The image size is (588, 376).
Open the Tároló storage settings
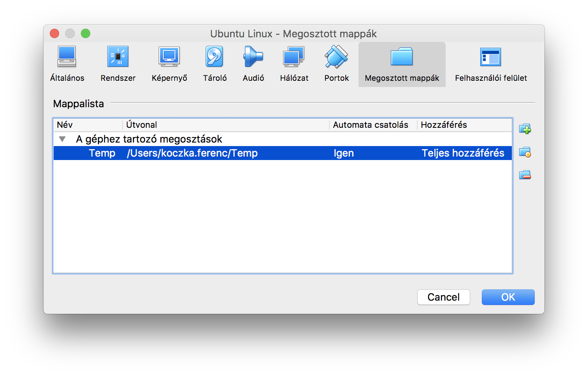[215, 64]
